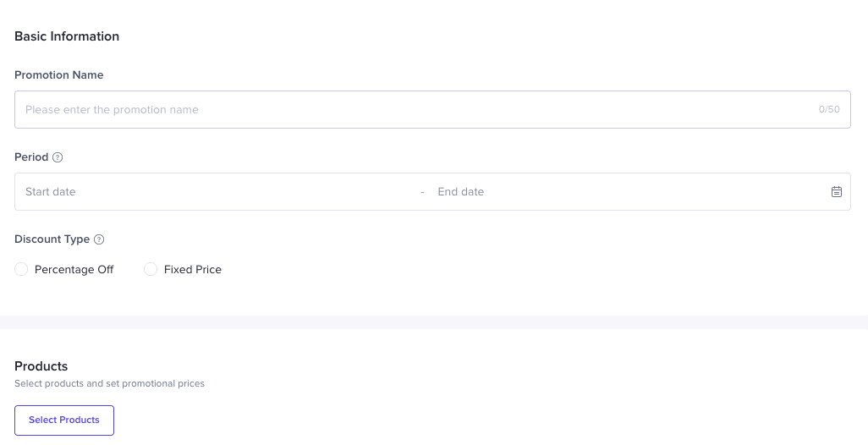Click the "Period" field label
868x445 pixels.
pyautogui.click(x=31, y=157)
